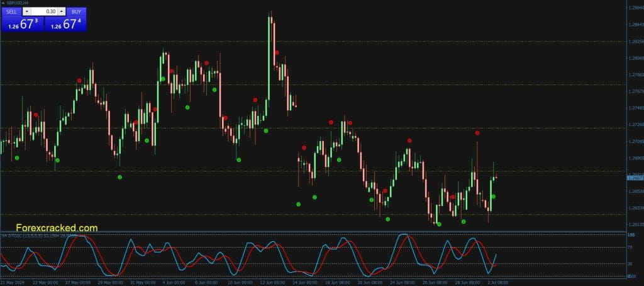
Task: Click the 1.28640 price scale label
Action: coord(635,8)
